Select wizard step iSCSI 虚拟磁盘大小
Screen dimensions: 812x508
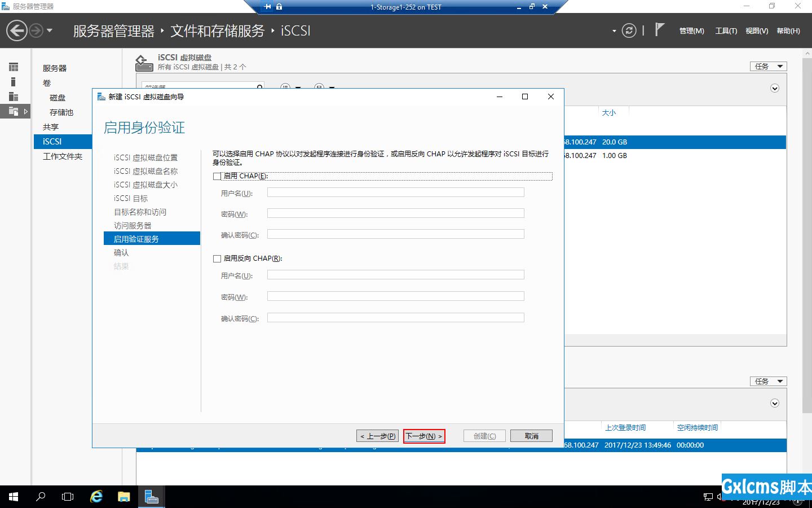coord(145,185)
